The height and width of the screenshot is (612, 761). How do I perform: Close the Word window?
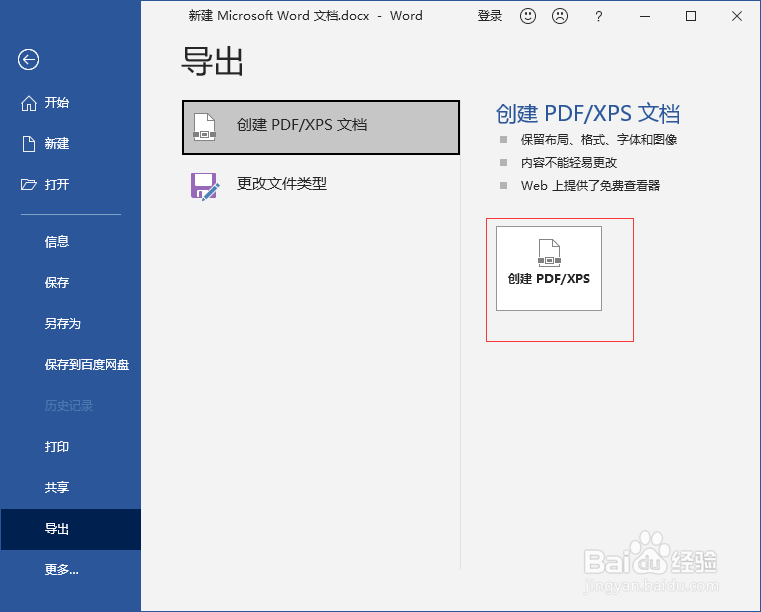pos(737,17)
